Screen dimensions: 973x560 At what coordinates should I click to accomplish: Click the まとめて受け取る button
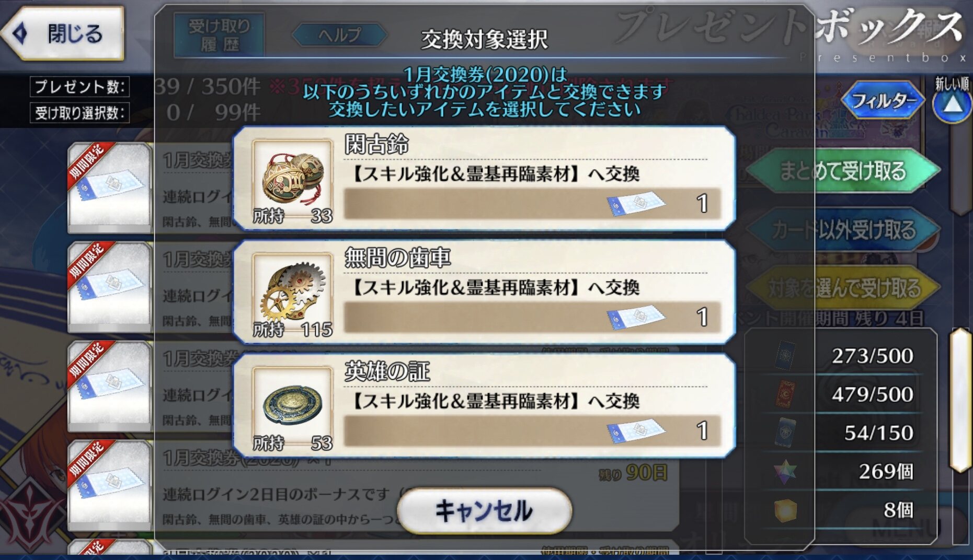tap(843, 171)
